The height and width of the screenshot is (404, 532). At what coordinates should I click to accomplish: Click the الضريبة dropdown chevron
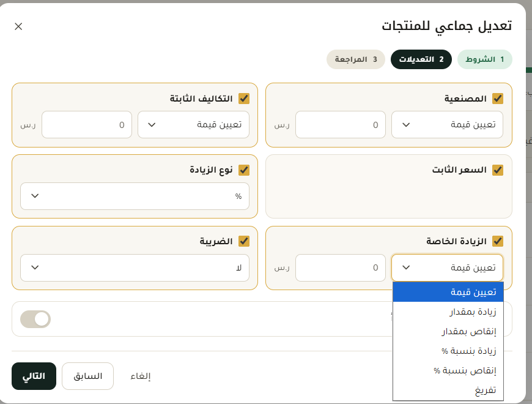pos(35,267)
